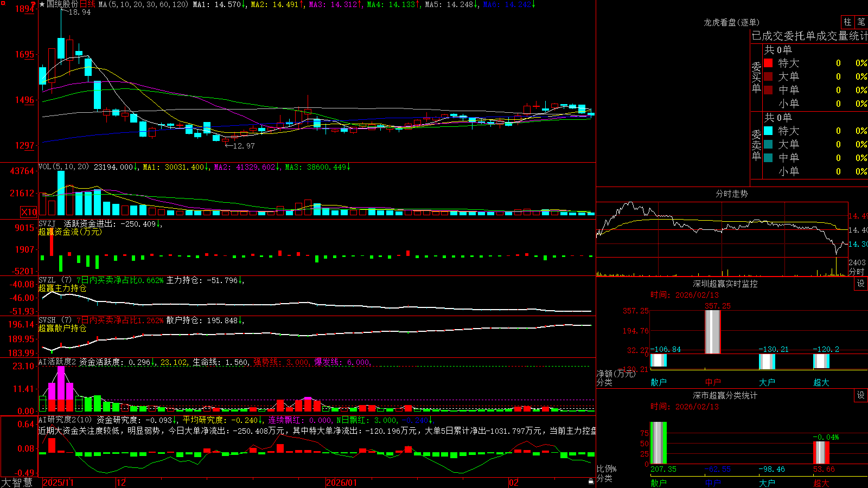The height and width of the screenshot is (488, 868).
Task: Click the 2025/11 timeline marker
Action: click(58, 483)
